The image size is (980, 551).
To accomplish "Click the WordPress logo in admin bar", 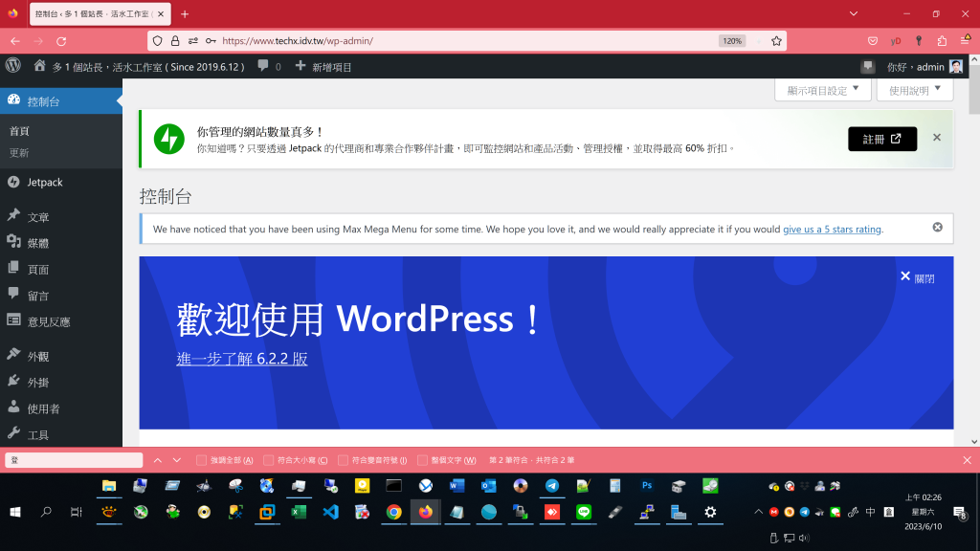I will [13, 66].
